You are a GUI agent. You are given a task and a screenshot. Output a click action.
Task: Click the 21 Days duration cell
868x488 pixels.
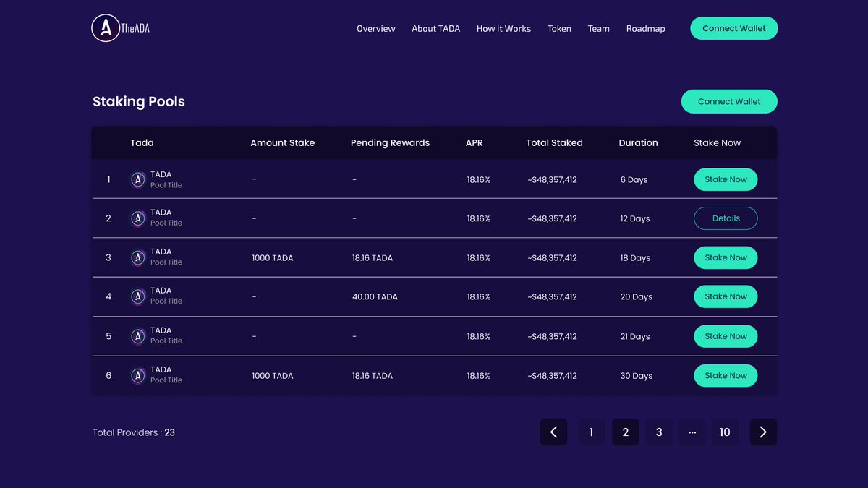635,337
